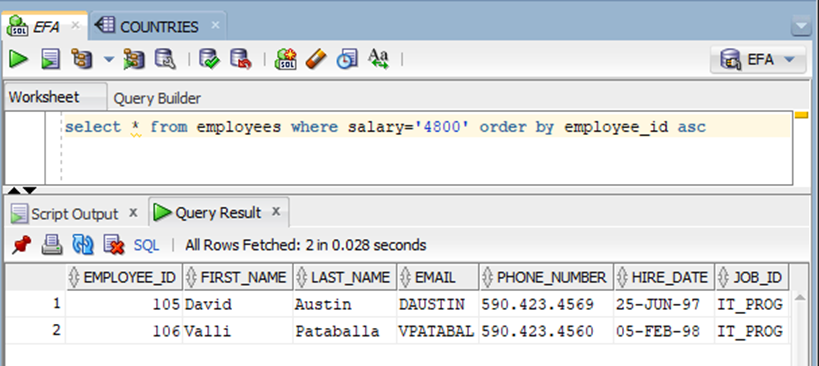Sort by the EMAIL column header

click(438, 277)
